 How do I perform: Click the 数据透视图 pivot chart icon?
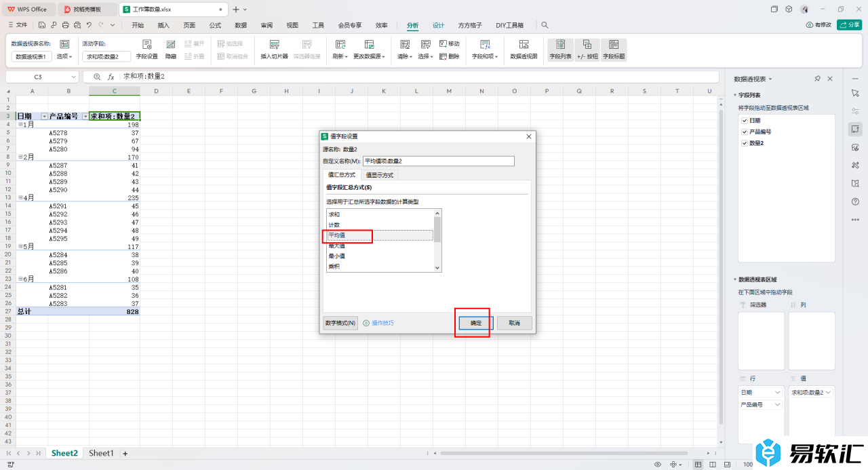click(x=524, y=44)
